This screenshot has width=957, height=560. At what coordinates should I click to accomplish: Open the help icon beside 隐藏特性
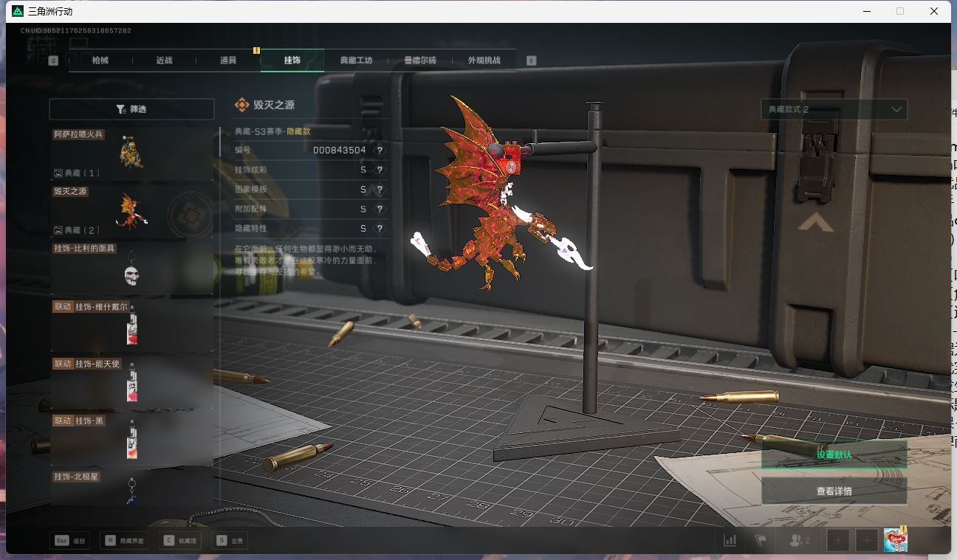point(380,229)
